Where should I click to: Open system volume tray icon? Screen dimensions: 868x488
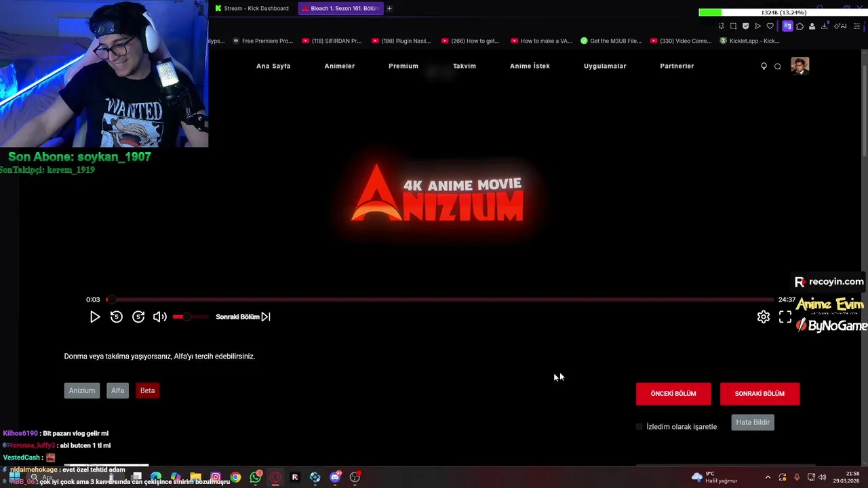823,477
